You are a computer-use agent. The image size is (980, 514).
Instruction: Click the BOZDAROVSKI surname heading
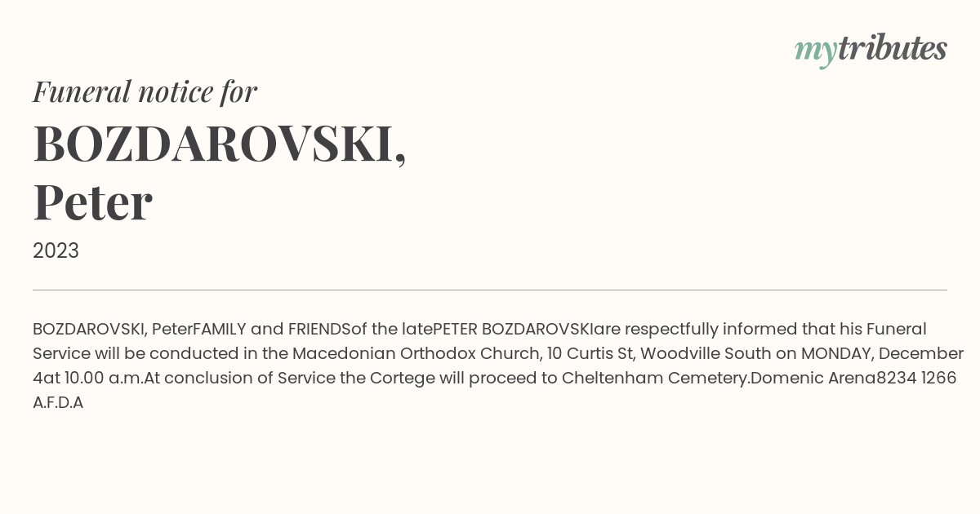220,144
